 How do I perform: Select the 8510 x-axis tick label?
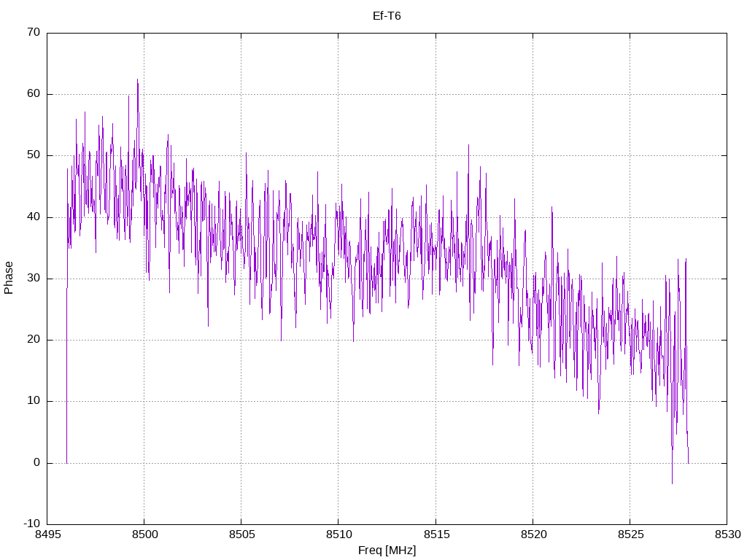point(338,534)
